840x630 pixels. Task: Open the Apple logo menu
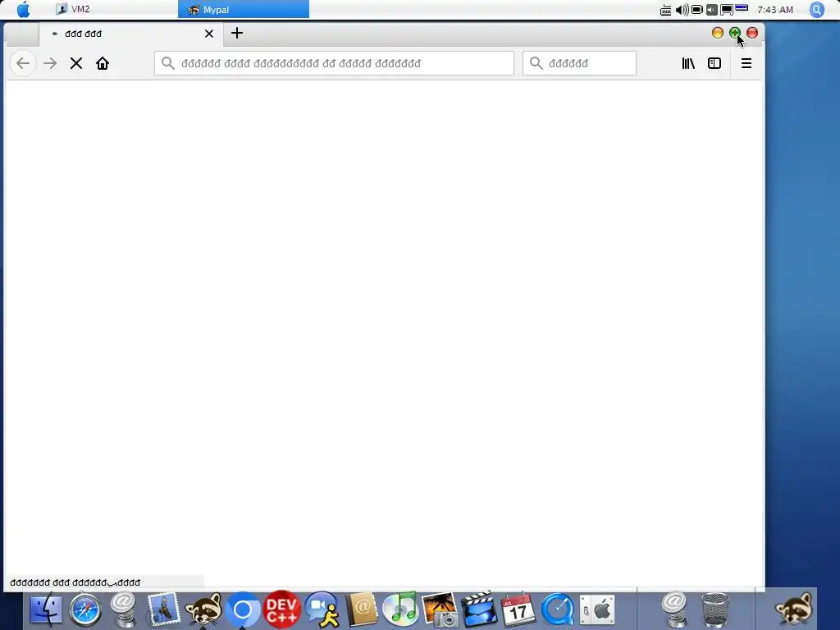pos(23,10)
